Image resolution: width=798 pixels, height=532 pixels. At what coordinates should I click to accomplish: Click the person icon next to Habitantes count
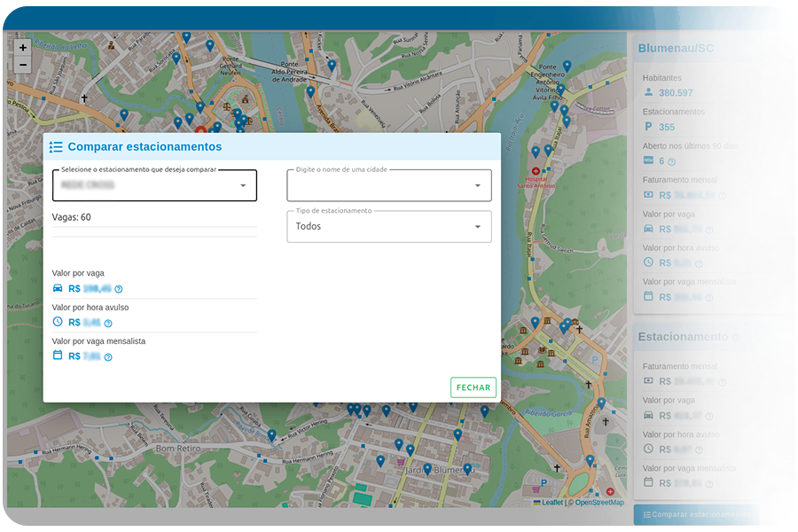650,92
